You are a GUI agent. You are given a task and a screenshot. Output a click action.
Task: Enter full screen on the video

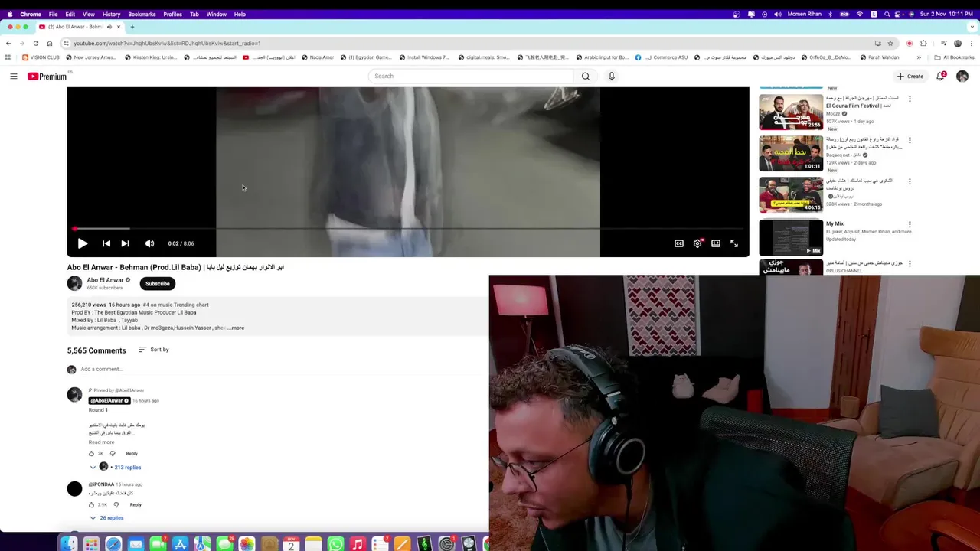pos(734,243)
